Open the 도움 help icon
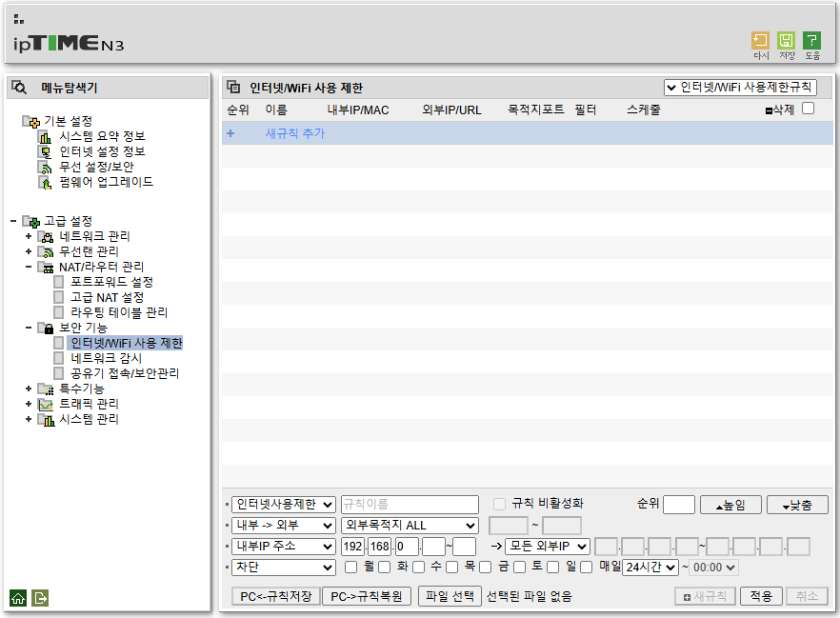This screenshot has height=618, width=840. coord(811,41)
